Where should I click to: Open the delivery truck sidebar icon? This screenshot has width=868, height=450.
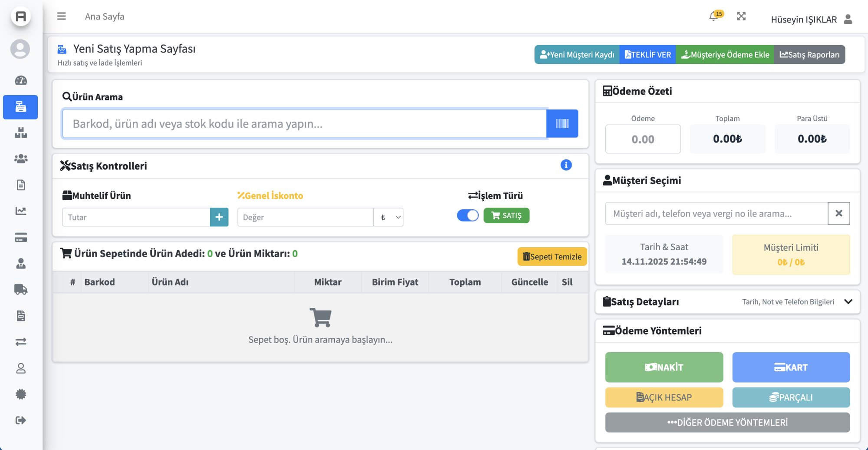pos(21,290)
